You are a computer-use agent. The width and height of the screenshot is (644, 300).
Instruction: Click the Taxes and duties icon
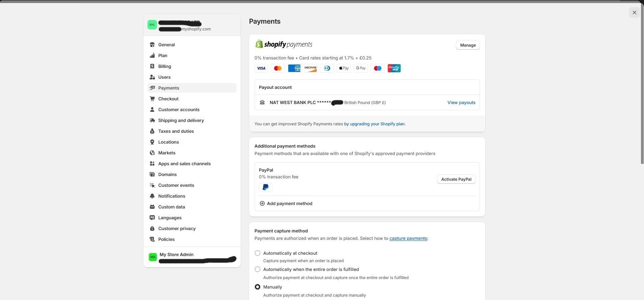[x=152, y=131]
